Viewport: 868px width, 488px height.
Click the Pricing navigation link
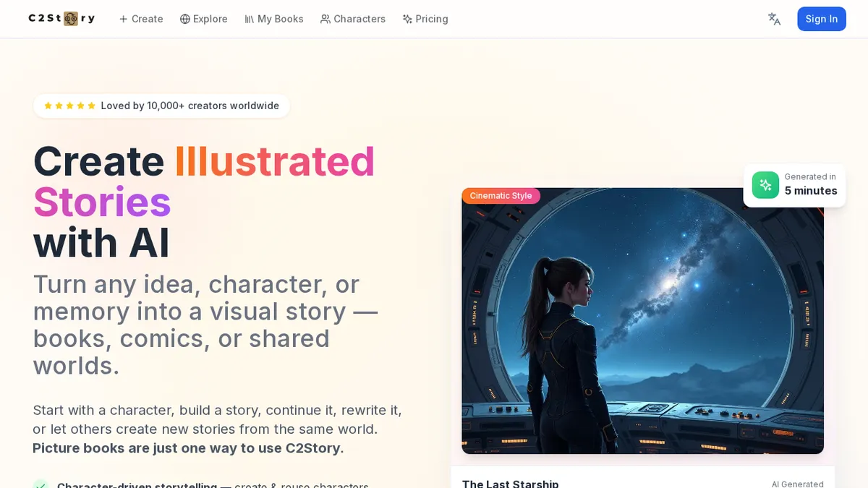pyautogui.click(x=432, y=19)
